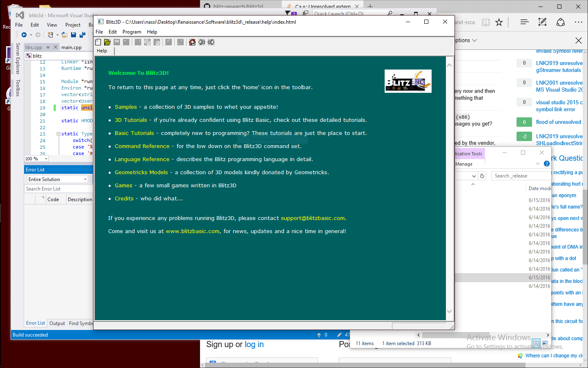Image resolution: width=588 pixels, height=368 pixels.
Task: Click the Search _release field in Explorer
Action: tap(521, 176)
